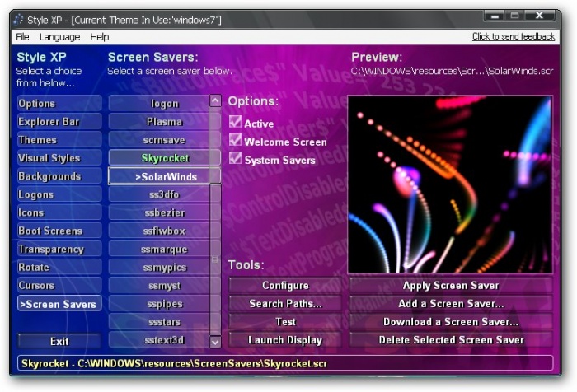577x392 pixels.
Task: Click the SolarWinds preview image
Action: (450, 184)
